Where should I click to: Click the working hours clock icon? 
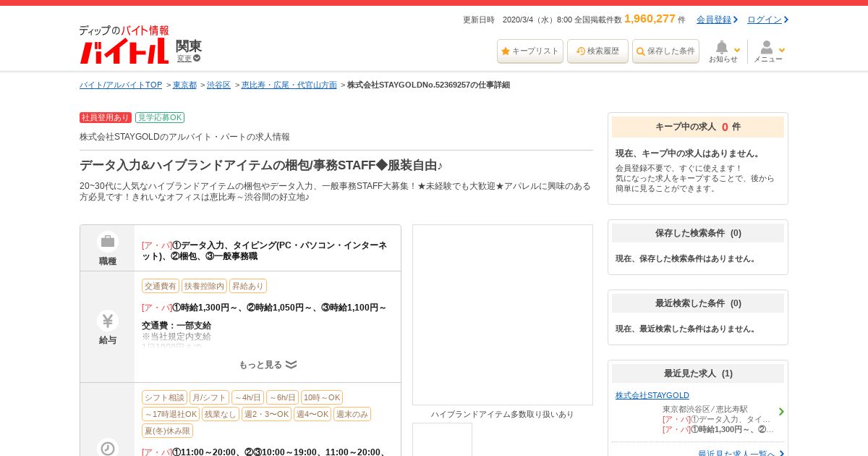tap(108, 448)
